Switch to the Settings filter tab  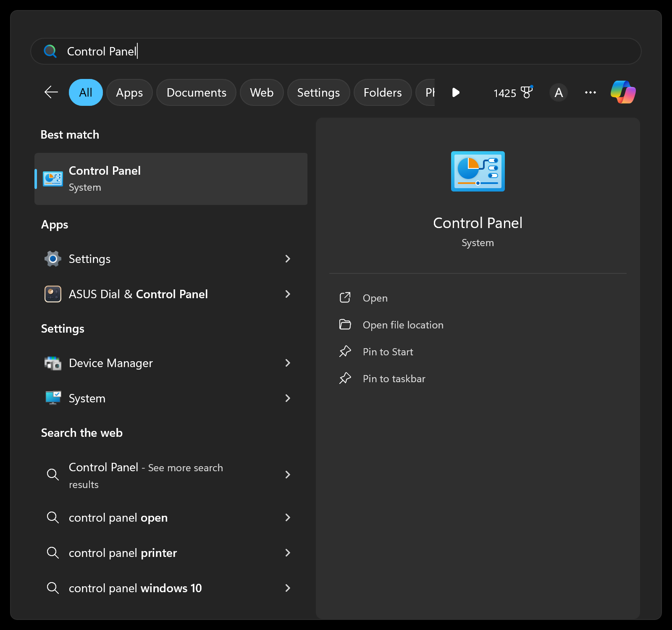pos(318,92)
